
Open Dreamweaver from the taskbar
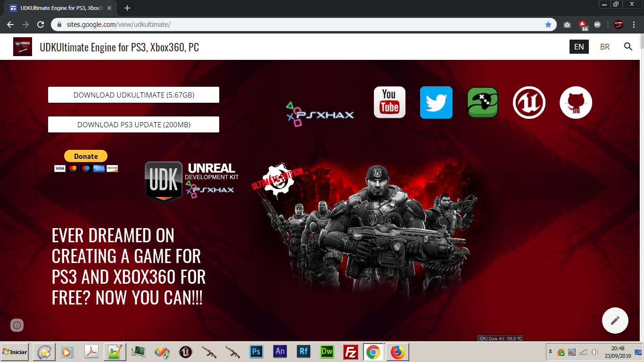[327, 352]
